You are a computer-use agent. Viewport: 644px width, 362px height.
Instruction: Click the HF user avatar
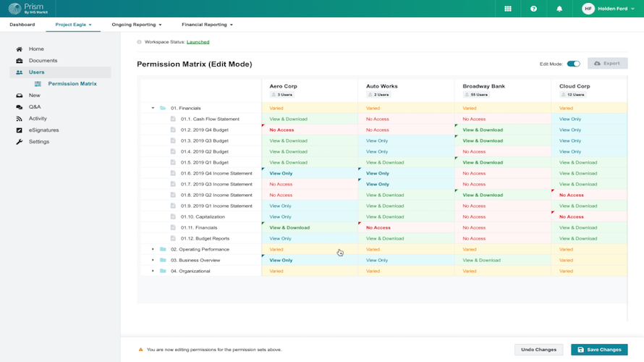click(588, 9)
